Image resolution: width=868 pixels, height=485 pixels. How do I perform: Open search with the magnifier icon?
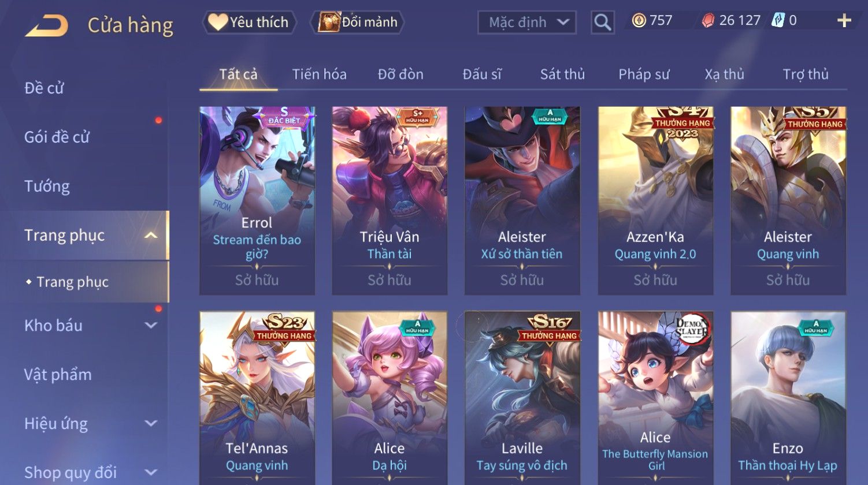(x=602, y=23)
